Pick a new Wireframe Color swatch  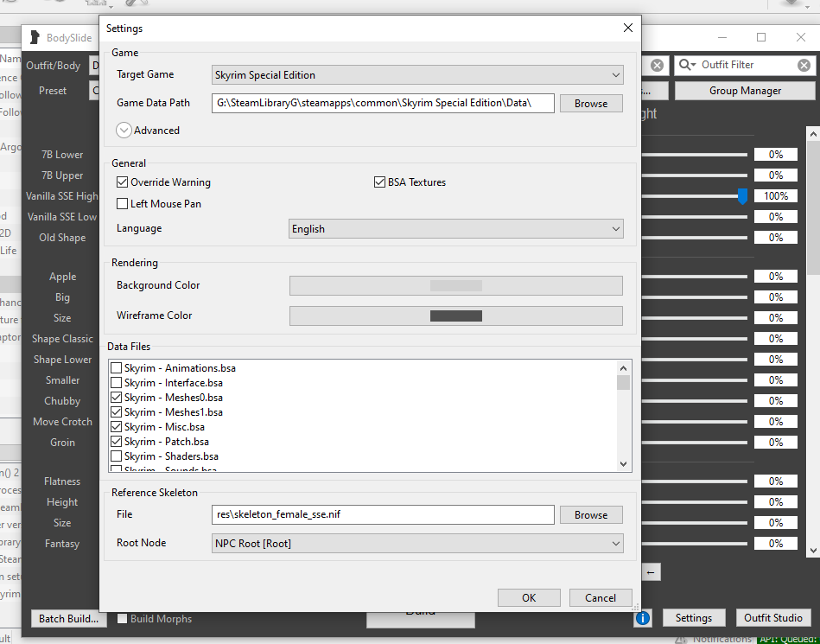tap(456, 316)
